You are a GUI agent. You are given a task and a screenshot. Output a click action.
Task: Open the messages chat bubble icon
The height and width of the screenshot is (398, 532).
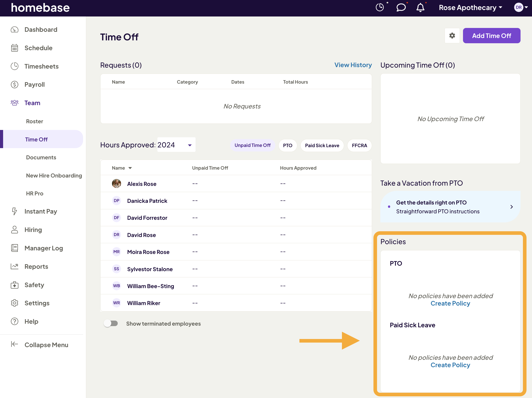[x=401, y=7]
